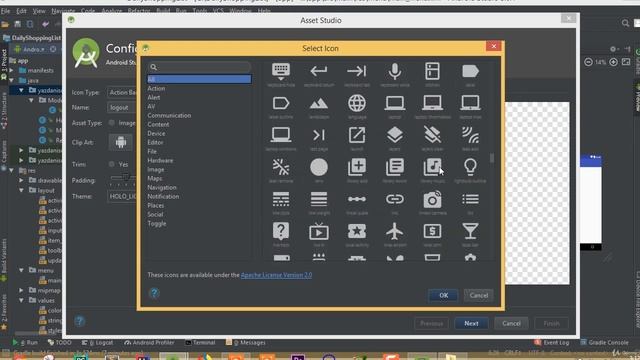The height and width of the screenshot is (360, 640).
Task: Collapse the java folder in project tree
Action: click(x=11, y=80)
